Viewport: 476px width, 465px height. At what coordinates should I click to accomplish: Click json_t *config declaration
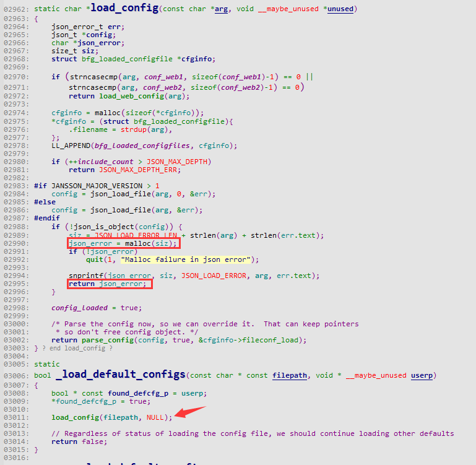click(x=84, y=35)
